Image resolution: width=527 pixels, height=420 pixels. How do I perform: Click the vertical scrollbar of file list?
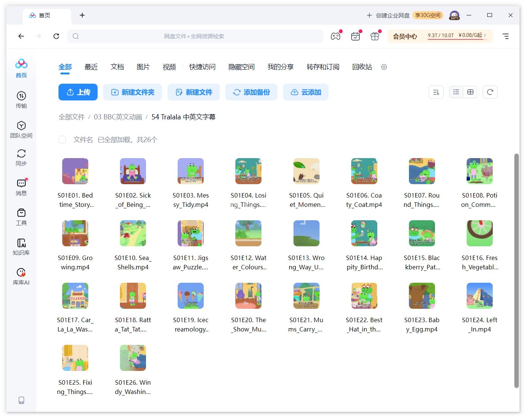517,270
